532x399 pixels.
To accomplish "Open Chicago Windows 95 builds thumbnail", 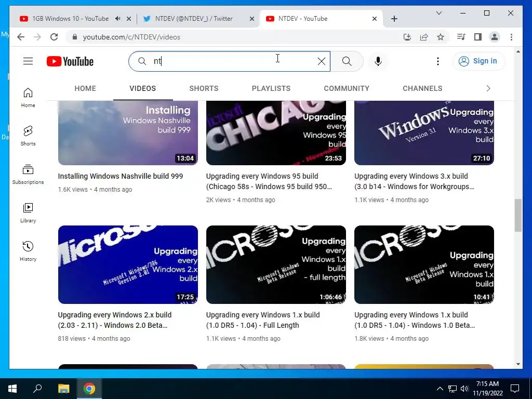I will [276, 132].
